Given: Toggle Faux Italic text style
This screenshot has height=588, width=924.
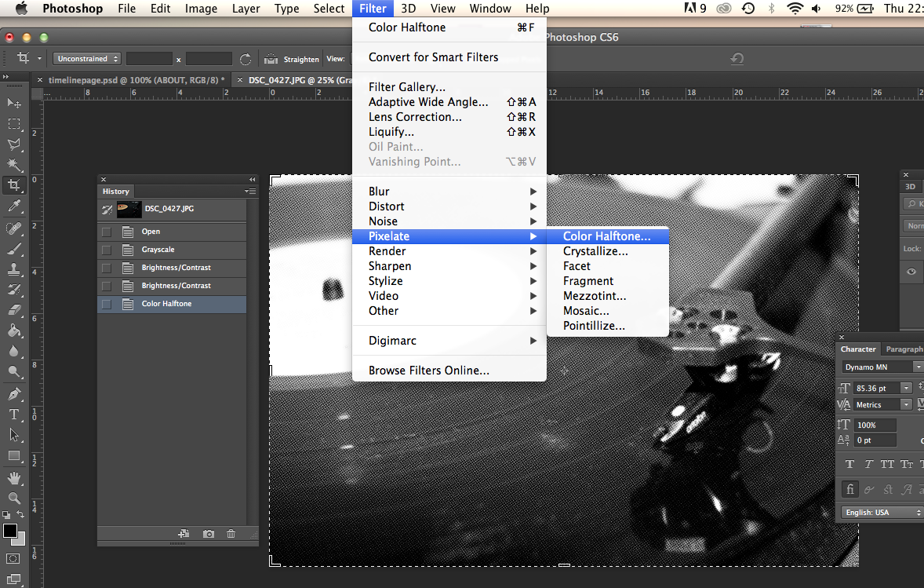Looking at the screenshot, I should coord(868,464).
